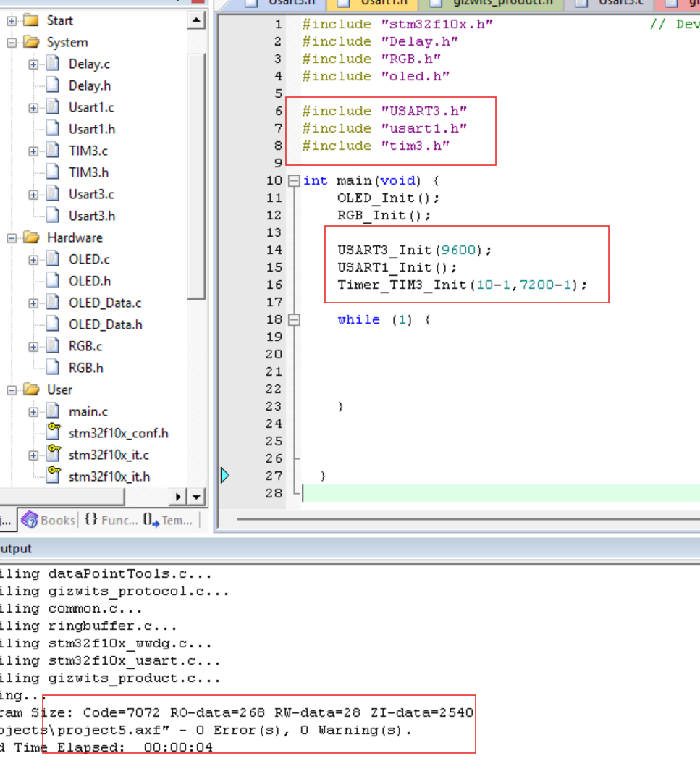Expand OLED.c file node
The height and width of the screenshot is (761, 700).
pos(33,260)
